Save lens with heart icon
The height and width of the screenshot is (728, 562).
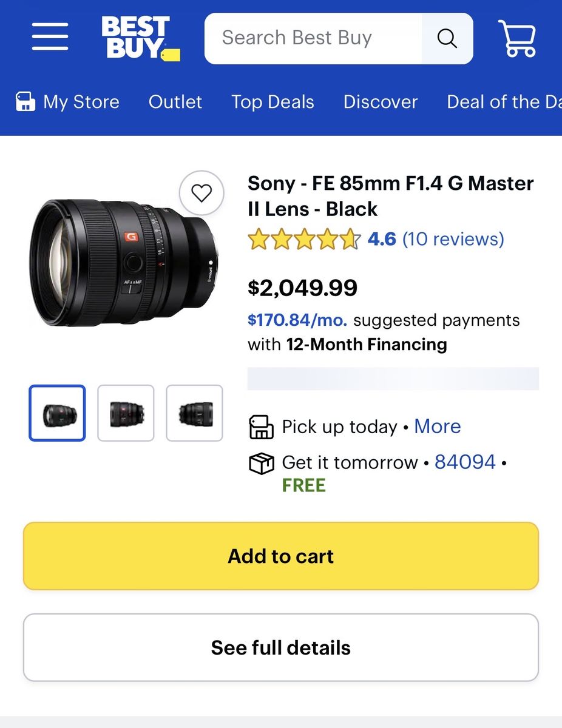[x=201, y=194]
